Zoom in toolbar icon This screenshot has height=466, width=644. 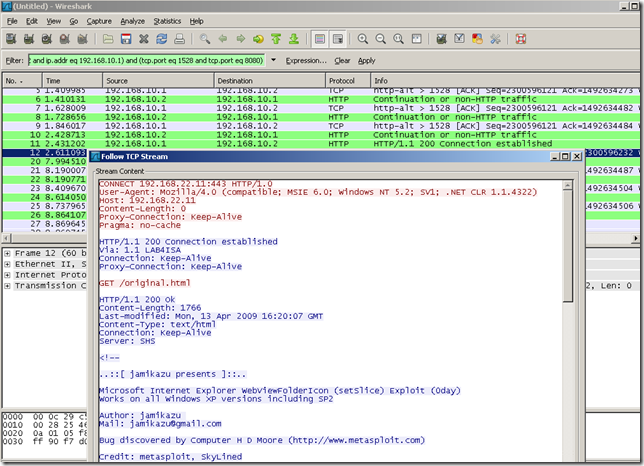point(363,39)
